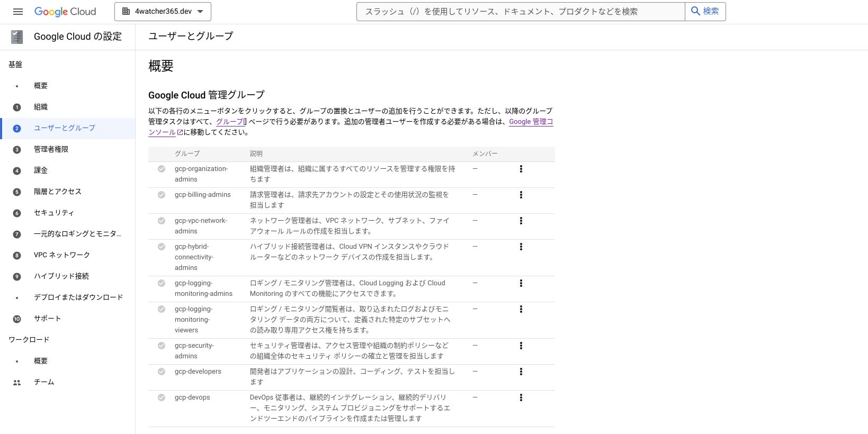Open the three-dot menu for gcp-devops
Screen dimensions: 868x434
(521, 397)
